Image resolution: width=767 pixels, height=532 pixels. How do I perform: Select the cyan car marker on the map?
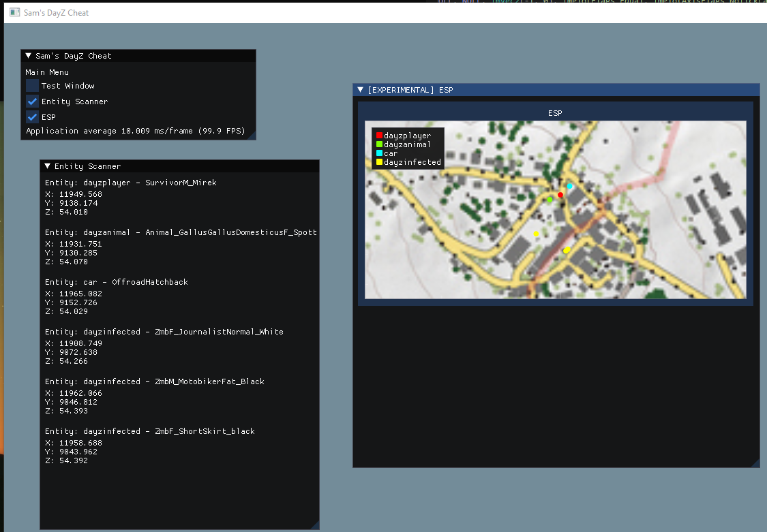(569, 185)
